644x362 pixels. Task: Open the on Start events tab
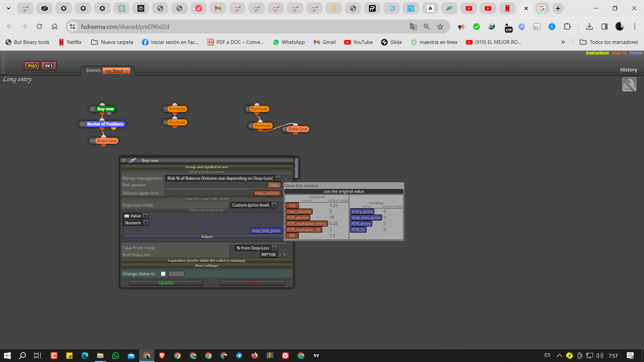coord(116,71)
